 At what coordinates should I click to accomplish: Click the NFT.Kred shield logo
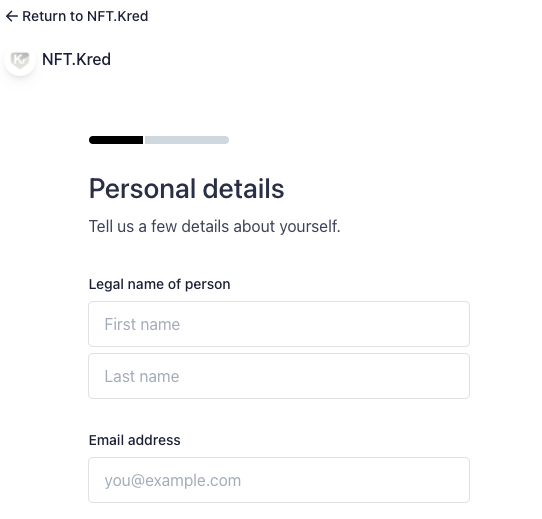(x=20, y=59)
